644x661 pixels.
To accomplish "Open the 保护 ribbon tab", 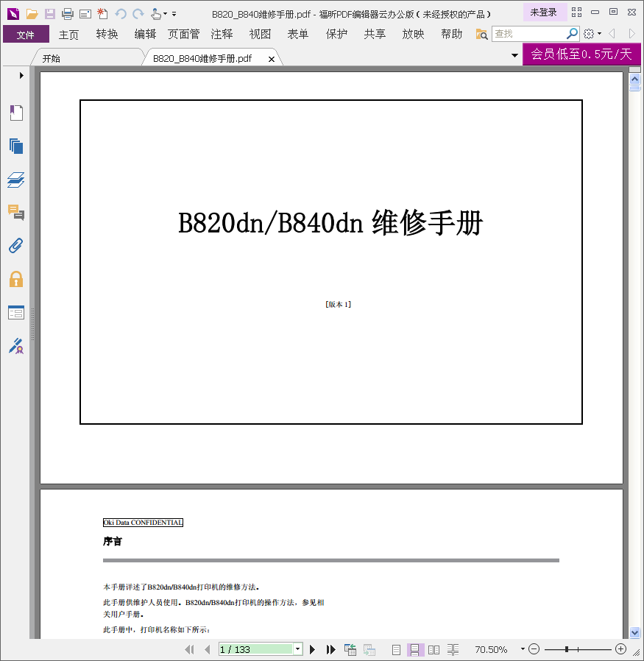I will tap(337, 34).
